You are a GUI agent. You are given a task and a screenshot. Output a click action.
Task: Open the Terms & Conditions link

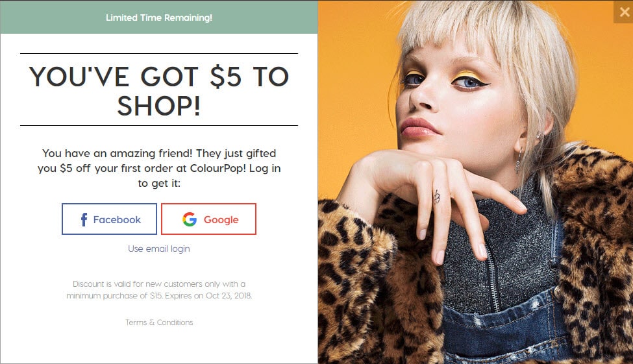click(159, 322)
